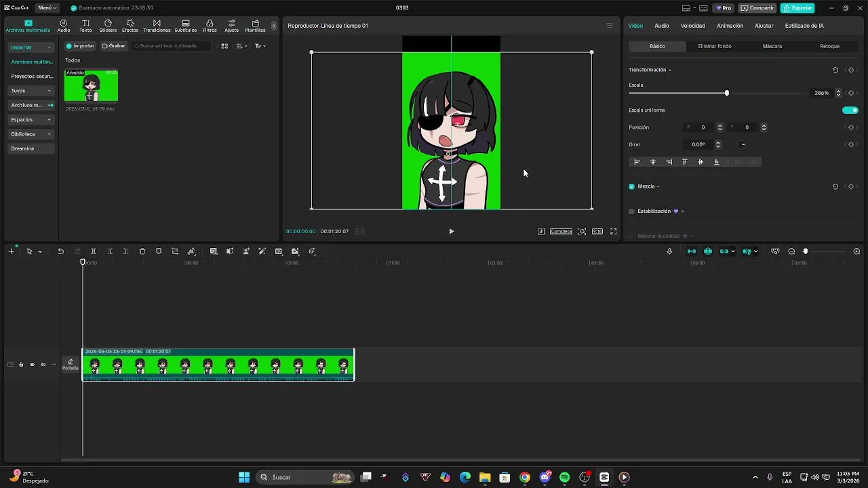Toggle the Escala uniforme switch
The width and height of the screenshot is (868, 488).
tap(850, 110)
